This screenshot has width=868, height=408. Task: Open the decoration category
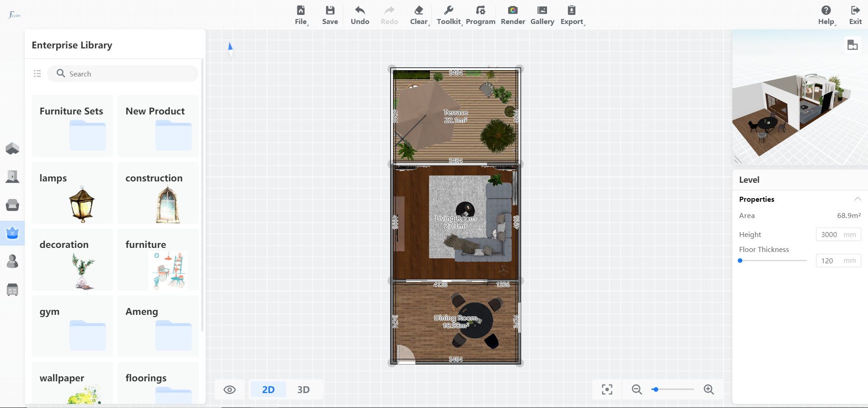pyautogui.click(x=72, y=260)
